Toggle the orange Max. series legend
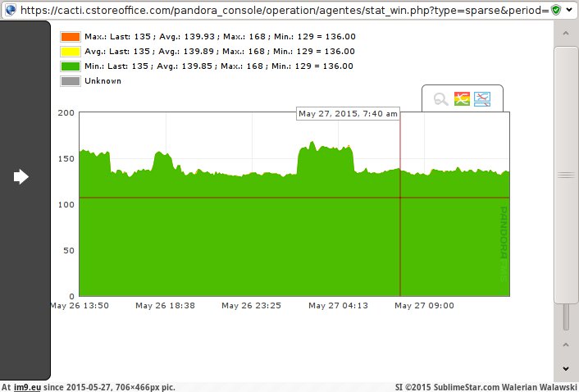 pyautogui.click(x=70, y=37)
